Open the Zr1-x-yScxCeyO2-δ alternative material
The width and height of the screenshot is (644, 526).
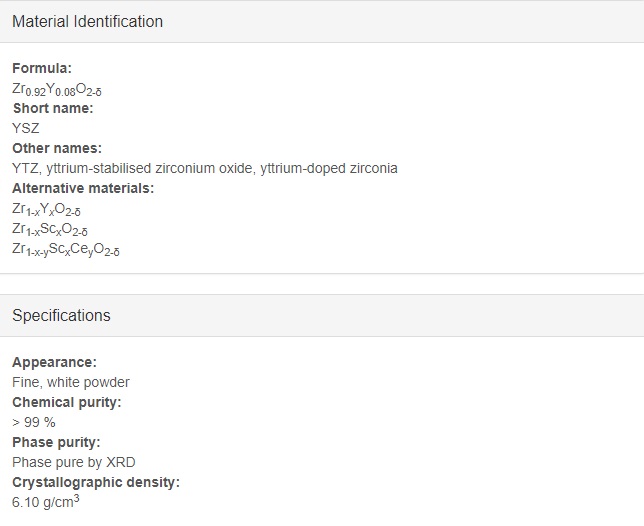[x=66, y=250]
